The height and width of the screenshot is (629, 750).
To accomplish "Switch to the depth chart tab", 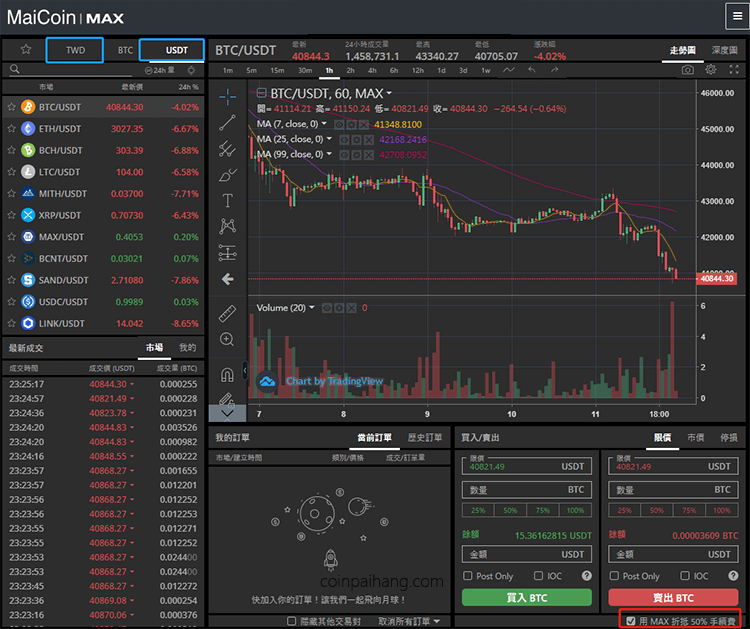I will tap(724, 50).
